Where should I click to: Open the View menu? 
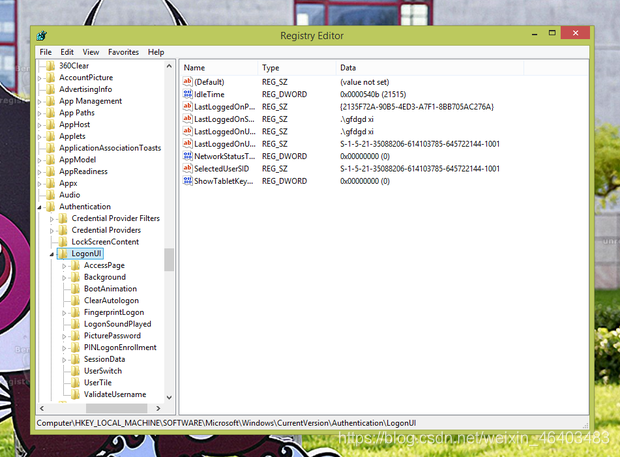pyautogui.click(x=91, y=52)
